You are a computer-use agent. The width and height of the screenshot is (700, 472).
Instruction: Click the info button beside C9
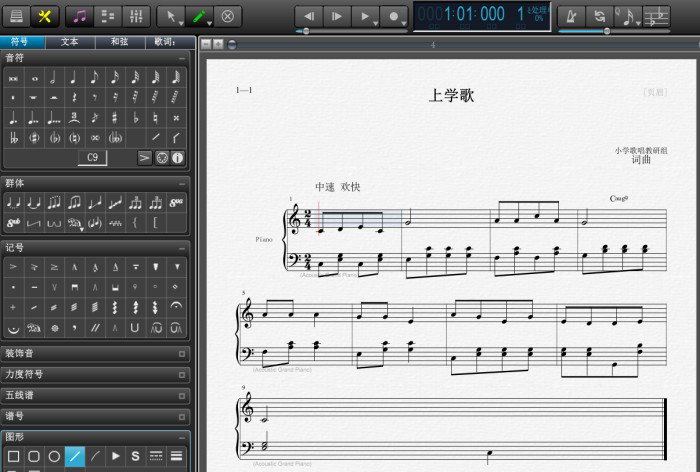tap(176, 157)
